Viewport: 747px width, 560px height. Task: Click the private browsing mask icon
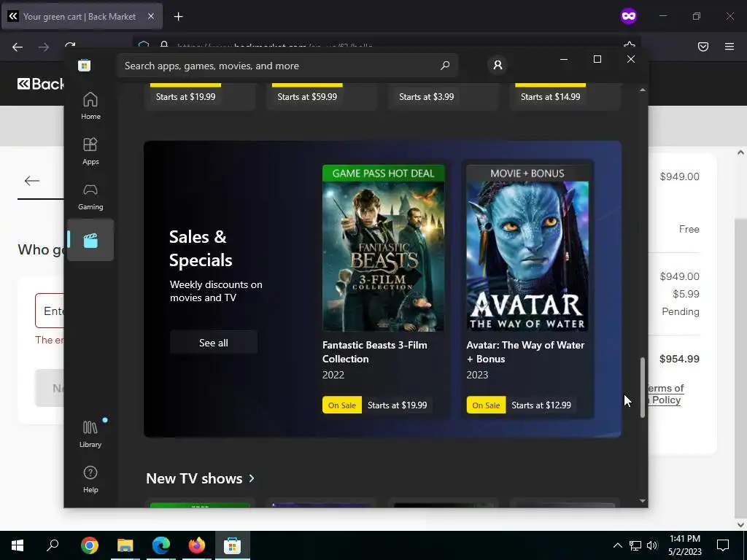click(x=628, y=16)
